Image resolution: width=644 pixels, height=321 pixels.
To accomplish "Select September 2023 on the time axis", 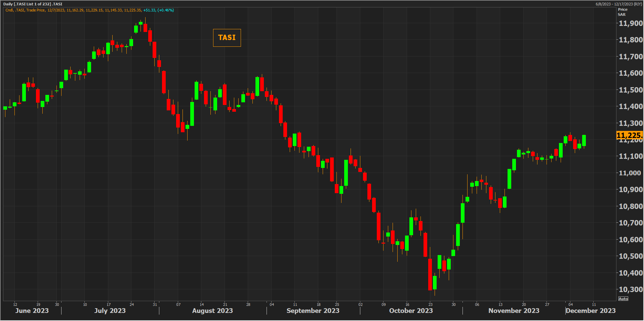I will (x=313, y=311).
